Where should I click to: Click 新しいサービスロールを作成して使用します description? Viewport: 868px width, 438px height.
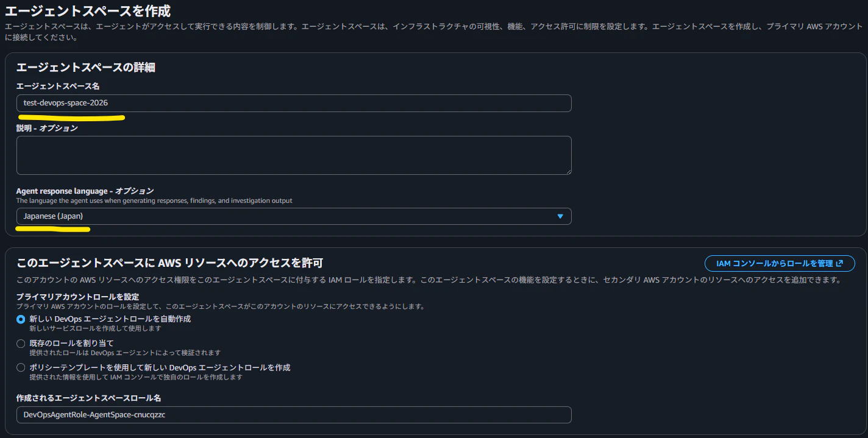point(95,328)
